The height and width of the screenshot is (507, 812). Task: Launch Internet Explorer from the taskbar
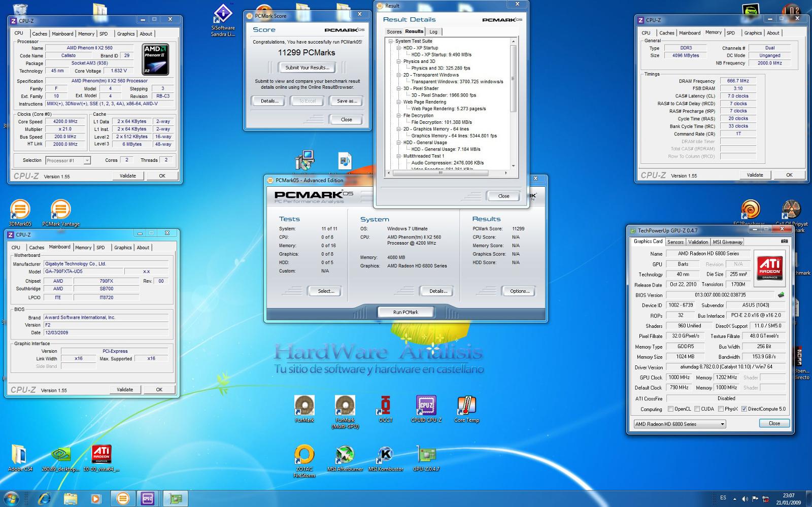pyautogui.click(x=45, y=498)
